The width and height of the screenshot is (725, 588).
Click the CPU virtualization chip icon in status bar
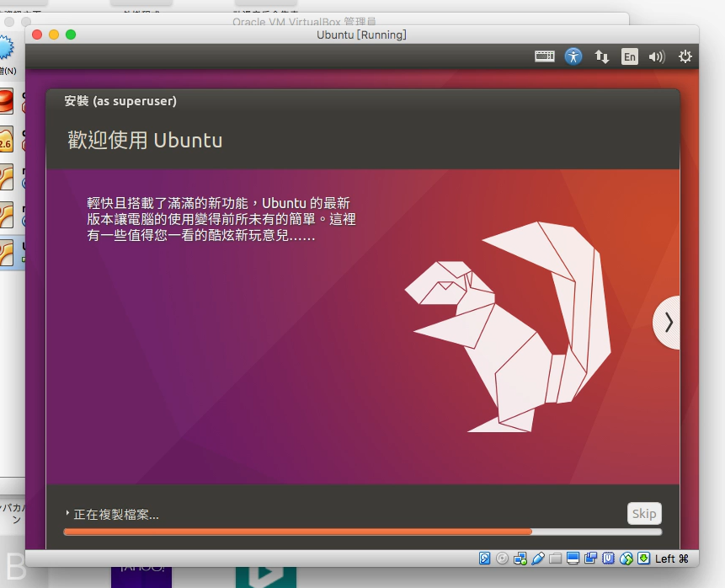pyautogui.click(x=608, y=559)
